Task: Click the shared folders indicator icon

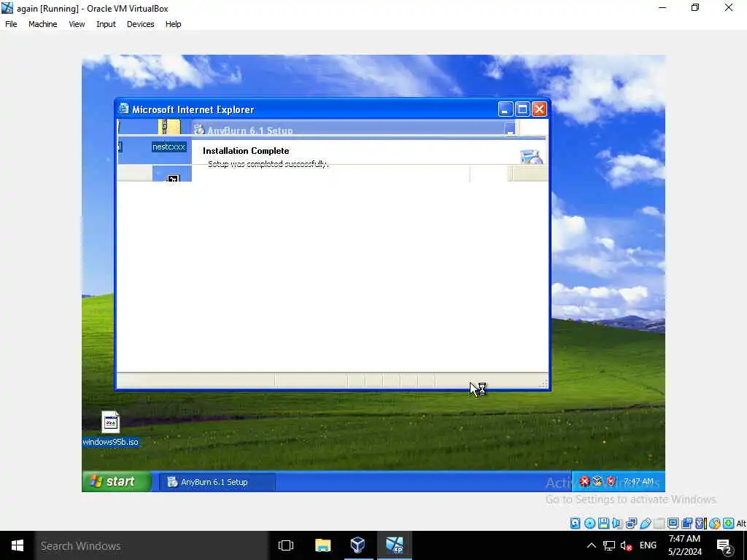Action: click(659, 524)
